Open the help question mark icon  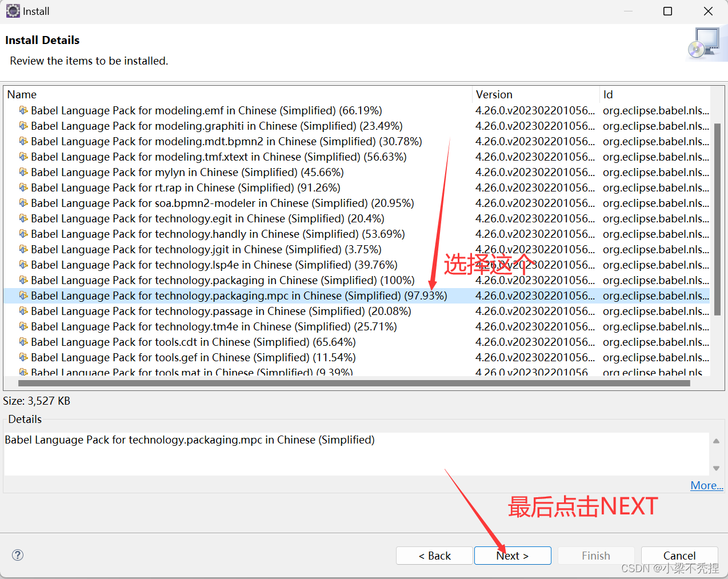tap(18, 555)
